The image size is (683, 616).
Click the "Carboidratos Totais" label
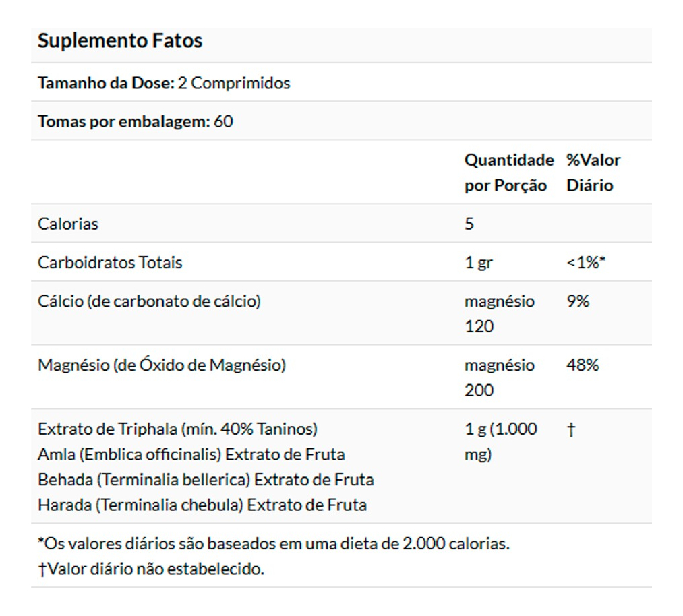tap(110, 262)
